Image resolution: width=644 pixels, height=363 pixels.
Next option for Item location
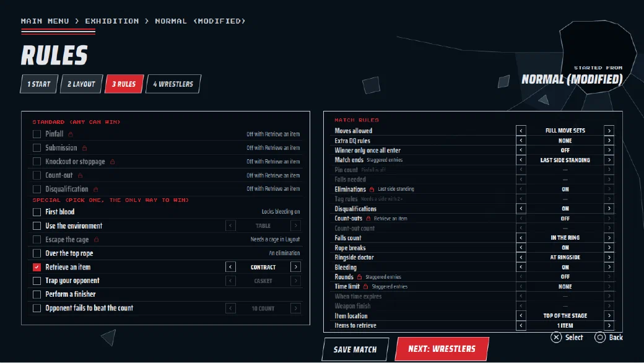click(609, 316)
